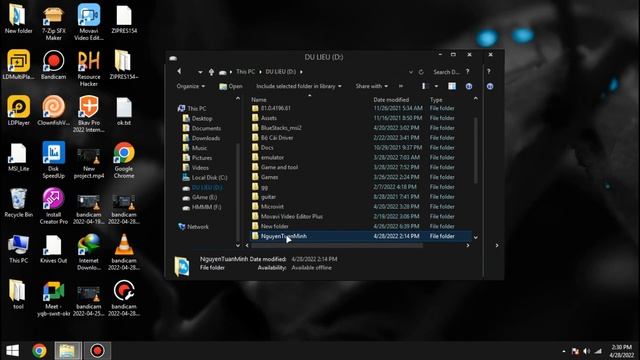640x360 pixels.
Task: Select the Disk SpeedUp desktop icon
Action: point(53,160)
